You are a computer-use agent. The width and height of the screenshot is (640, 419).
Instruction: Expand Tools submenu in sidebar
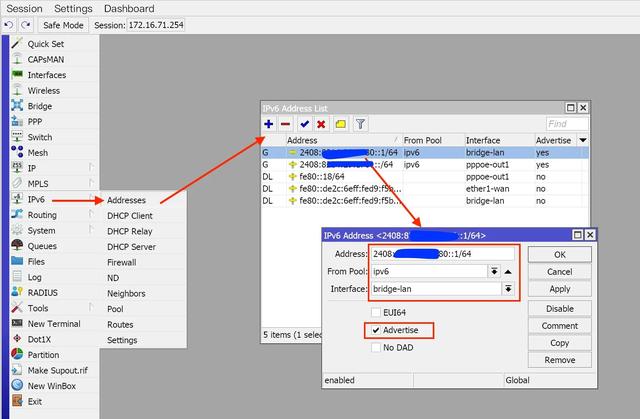coord(91,308)
